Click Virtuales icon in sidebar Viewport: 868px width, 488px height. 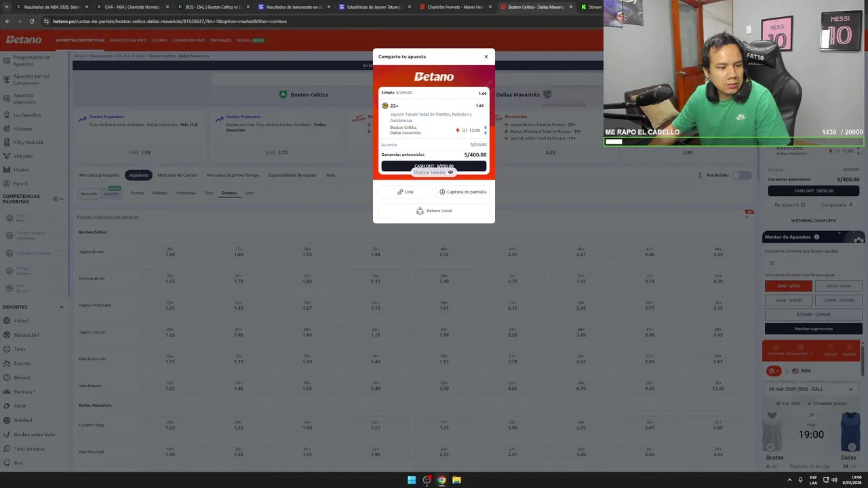(7, 156)
